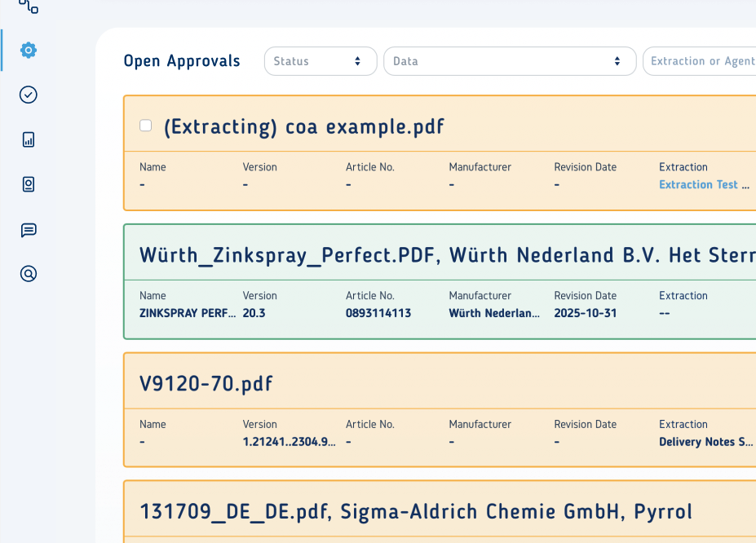Open the bar chart report sidebar icon
The width and height of the screenshot is (756, 543).
29,139
